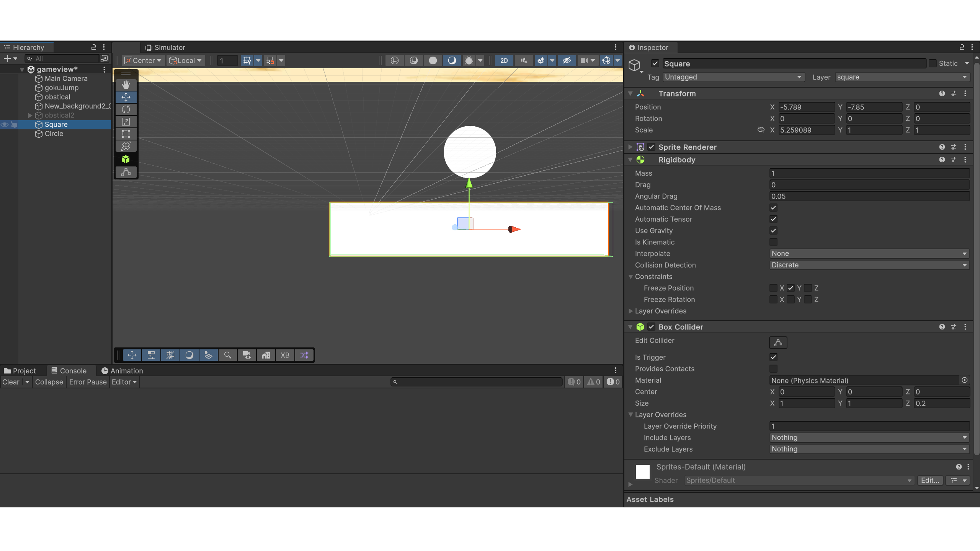This screenshot has width=980, height=551.
Task: Switch to the Project tab
Action: coord(20,371)
